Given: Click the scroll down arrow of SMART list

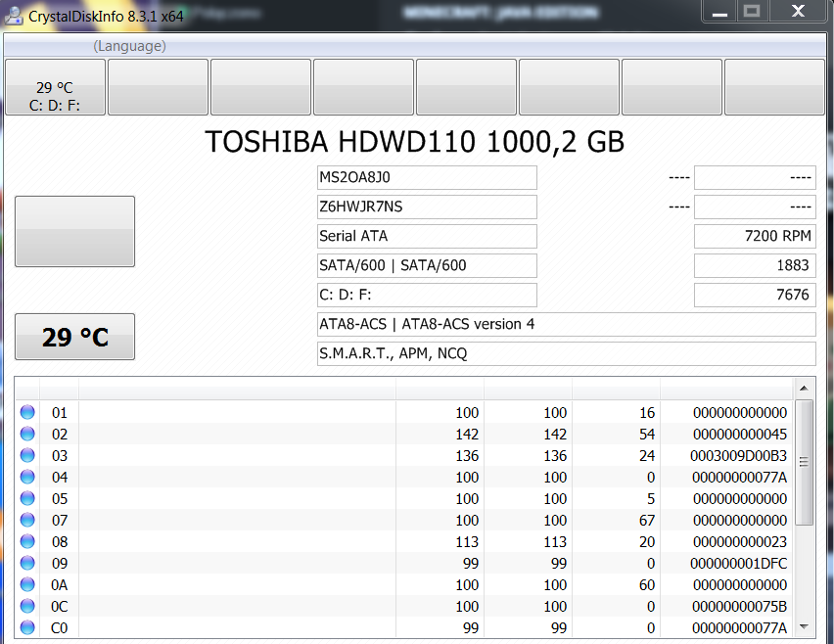Looking at the screenshot, I should [804, 627].
